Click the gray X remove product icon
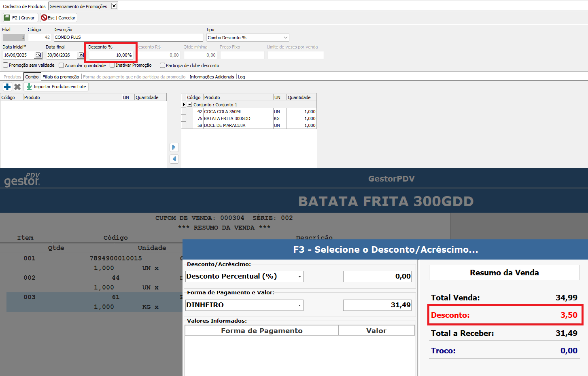 point(17,87)
